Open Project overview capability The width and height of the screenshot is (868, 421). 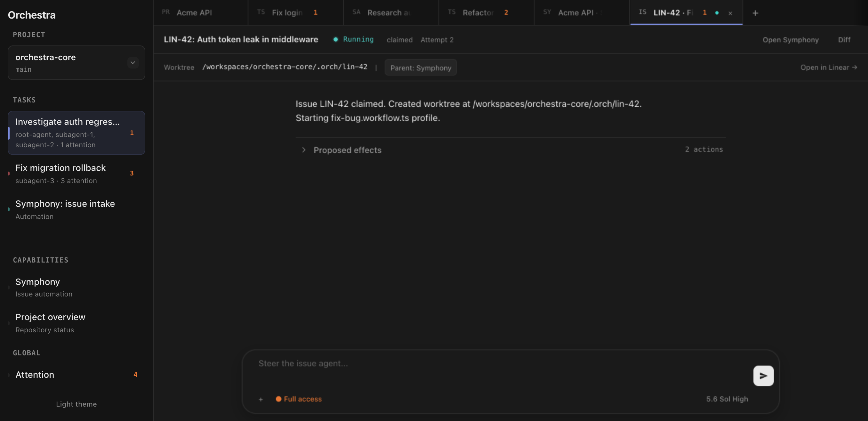tap(76, 323)
